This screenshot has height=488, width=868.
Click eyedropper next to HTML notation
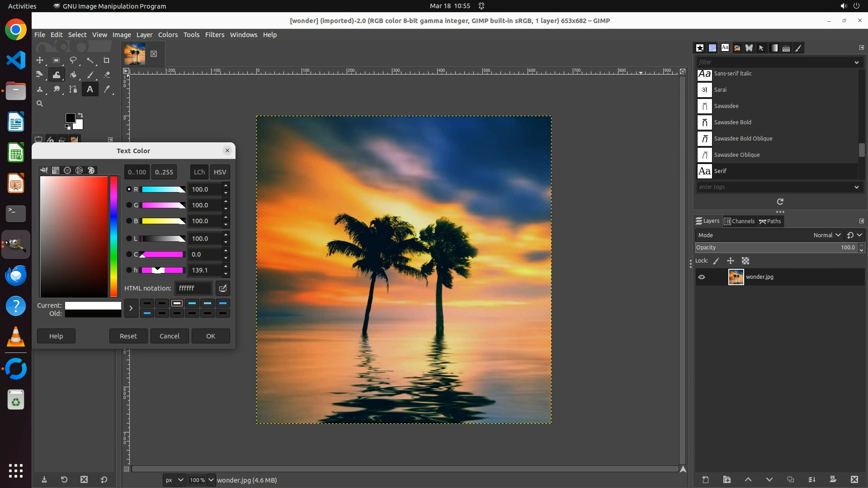click(222, 288)
